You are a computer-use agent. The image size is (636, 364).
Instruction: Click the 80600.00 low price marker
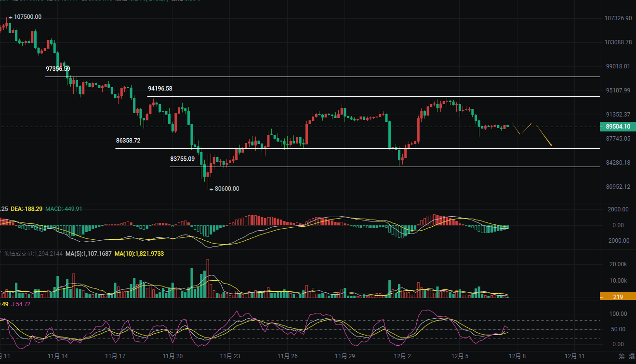226,189
